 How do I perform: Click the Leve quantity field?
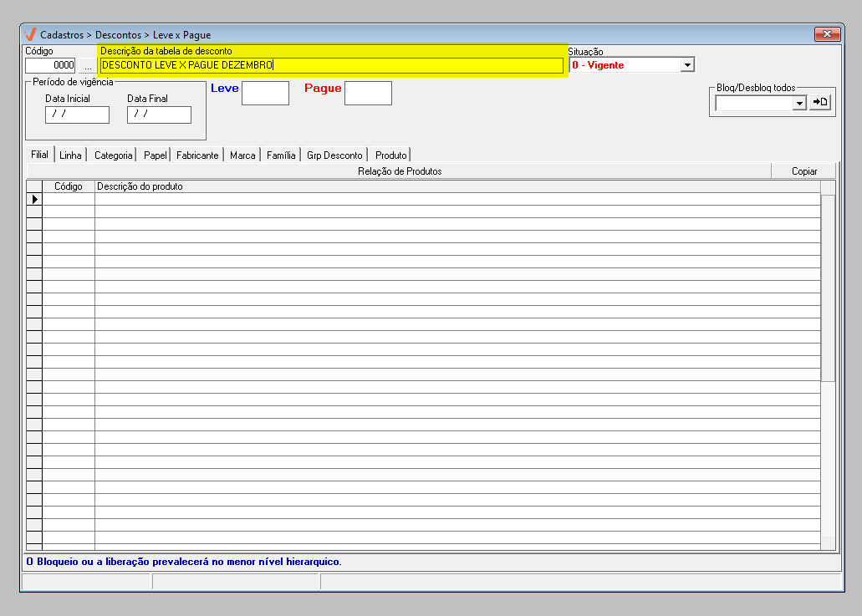[266, 93]
